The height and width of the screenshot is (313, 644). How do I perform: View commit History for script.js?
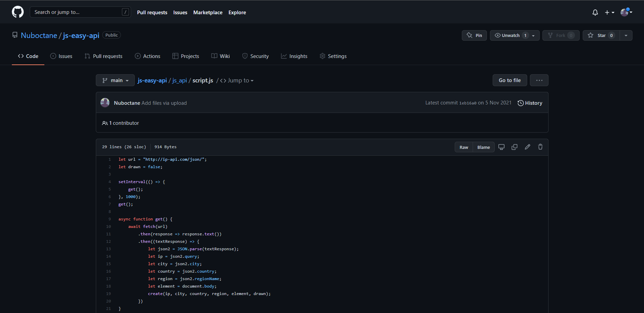pos(530,103)
